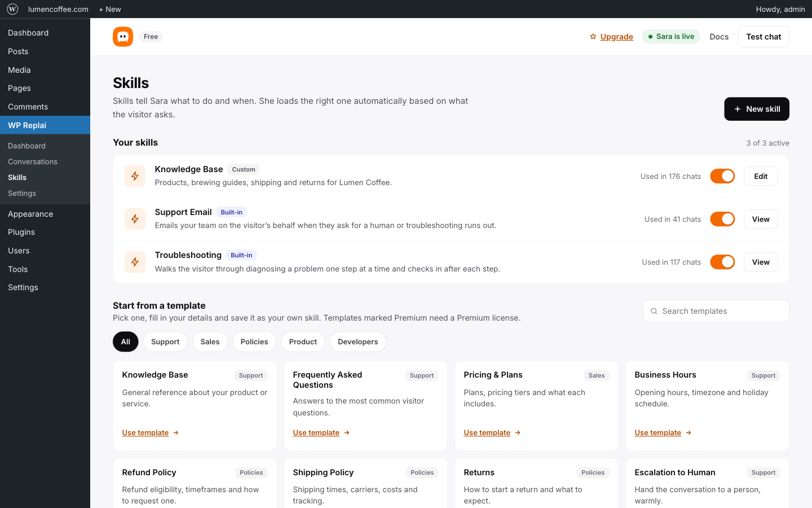Viewport: 812px width, 508px height.
Task: Use the Knowledge Base template
Action: click(x=145, y=433)
